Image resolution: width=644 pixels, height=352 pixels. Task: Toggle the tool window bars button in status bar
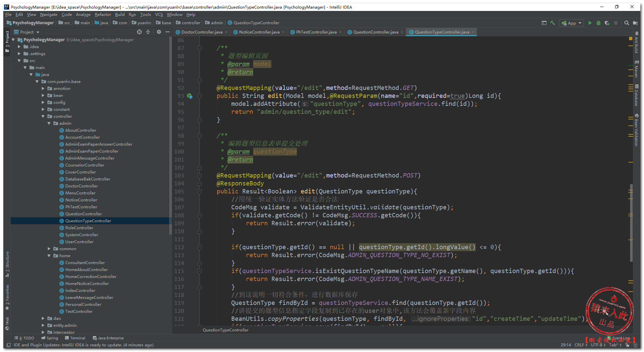coord(9,345)
